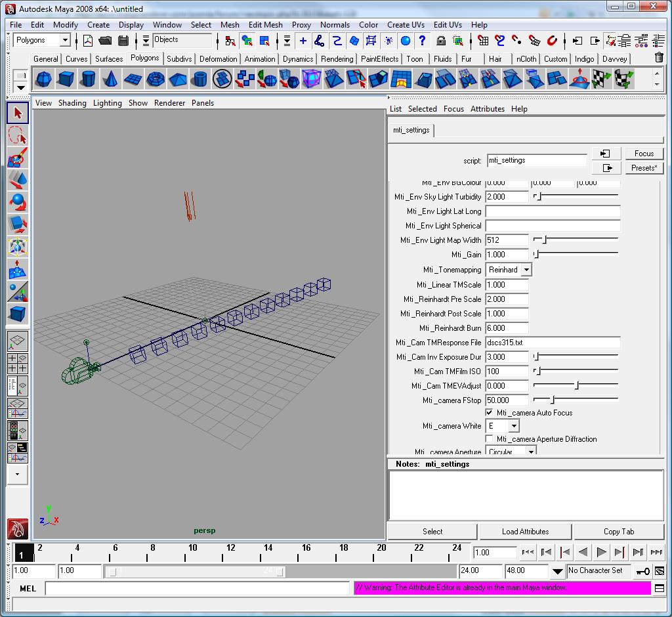The width and height of the screenshot is (672, 617).
Task: Click the Mti_Reinhardt Burn value field
Action: point(507,328)
